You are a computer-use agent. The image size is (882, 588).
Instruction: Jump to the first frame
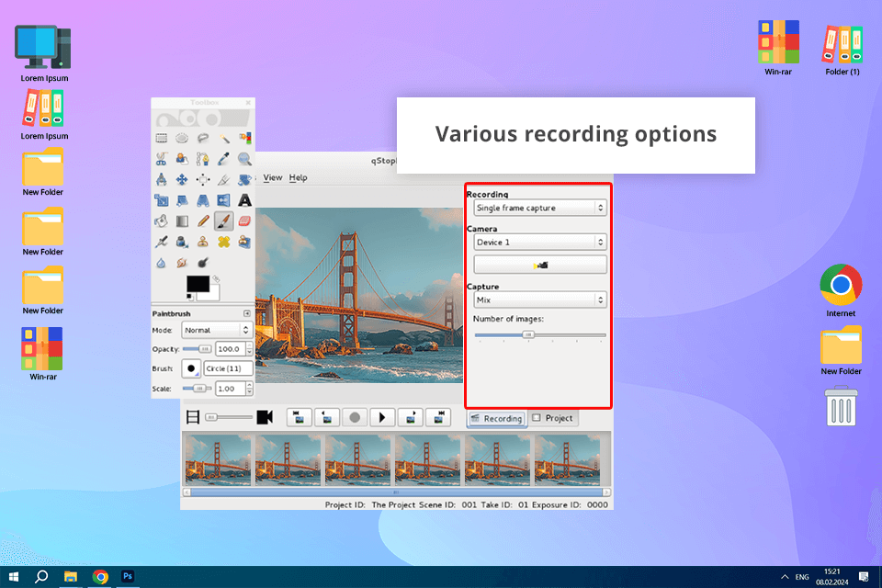coord(299,417)
